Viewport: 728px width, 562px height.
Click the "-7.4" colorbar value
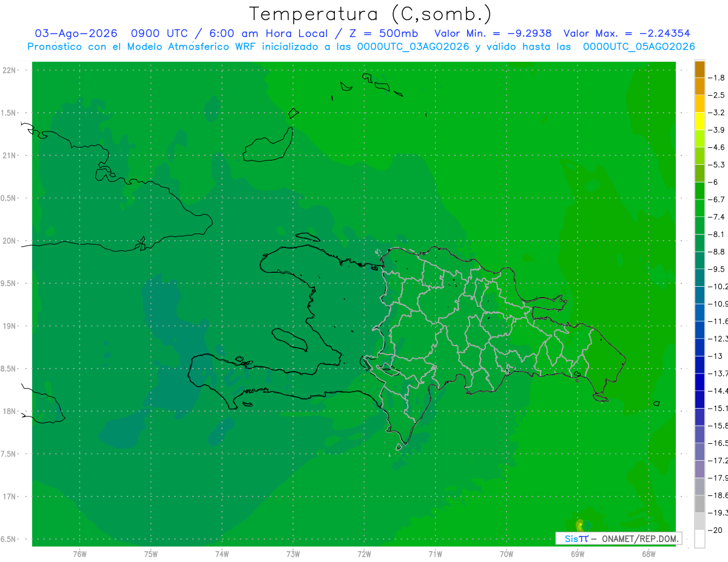pos(716,217)
